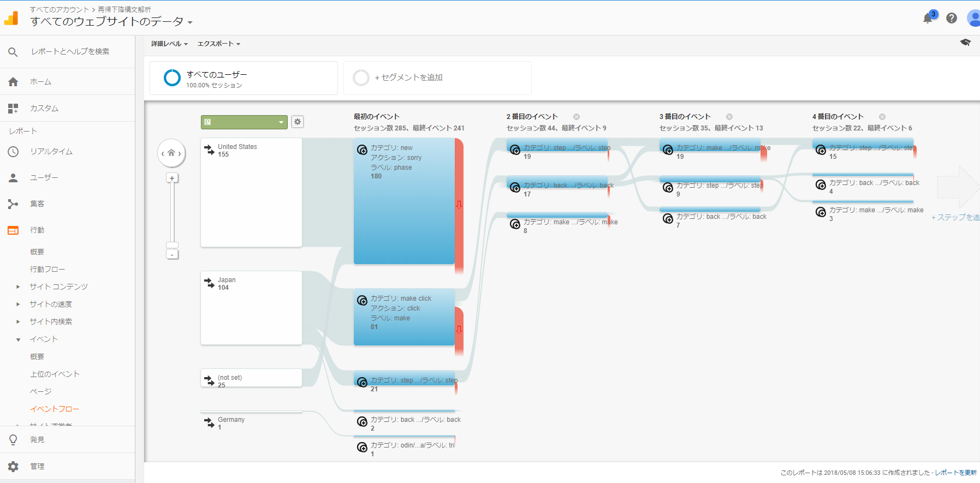980x483 pixels.
Task: Expand サイト内検索 in sidebar
Action: (x=18, y=321)
